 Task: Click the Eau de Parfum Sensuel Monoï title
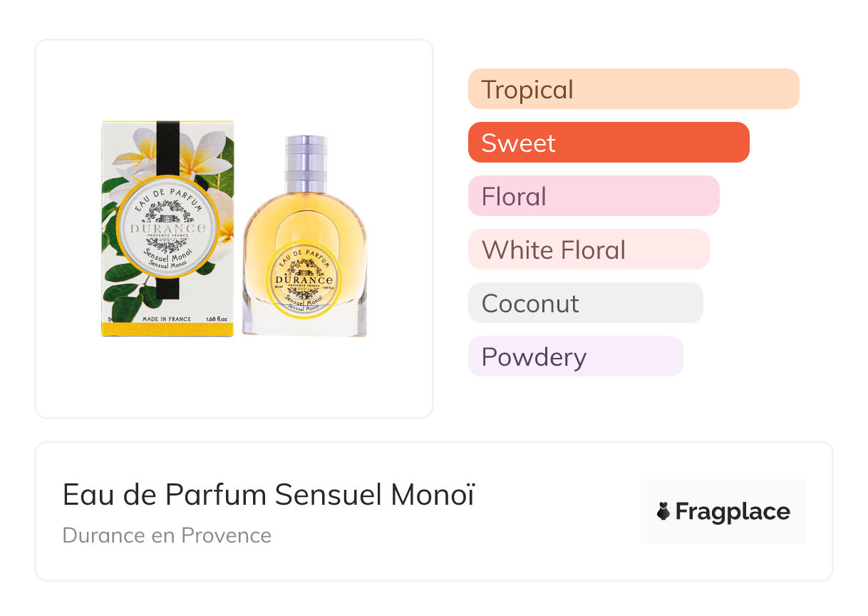(x=268, y=495)
